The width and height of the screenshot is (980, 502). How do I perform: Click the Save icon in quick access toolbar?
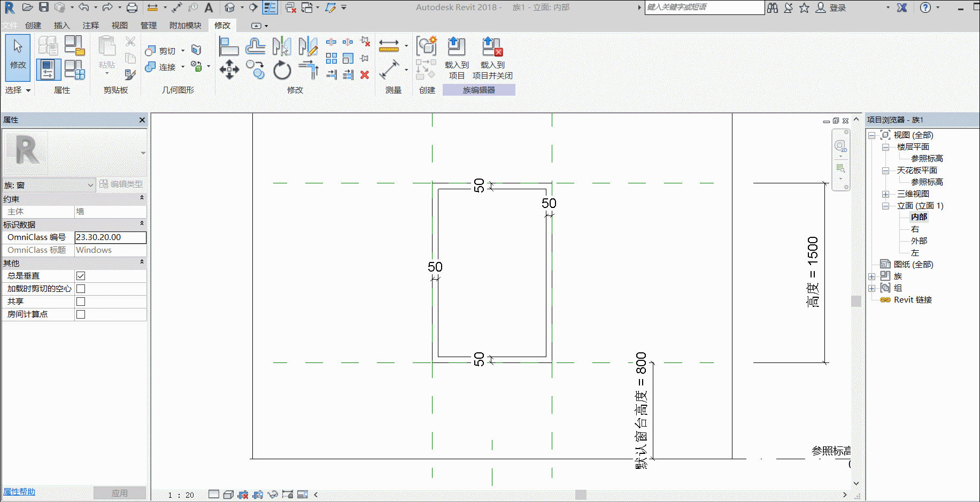pyautogui.click(x=44, y=7)
